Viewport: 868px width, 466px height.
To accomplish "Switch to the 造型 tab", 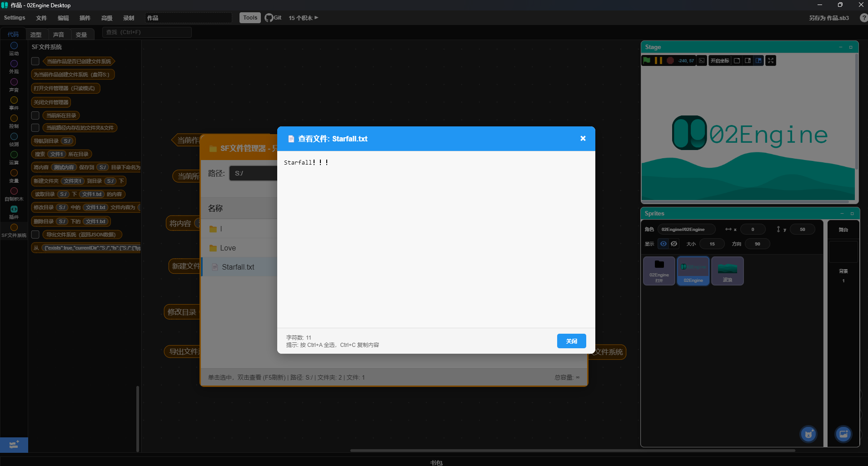I will (36, 35).
